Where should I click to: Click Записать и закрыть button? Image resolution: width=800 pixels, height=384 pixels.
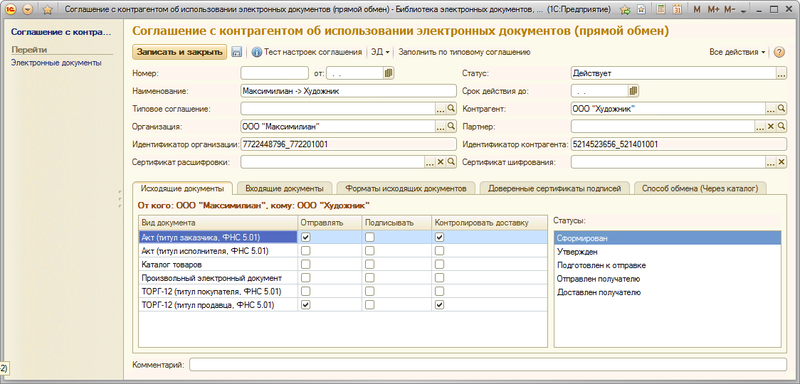pyautogui.click(x=180, y=52)
